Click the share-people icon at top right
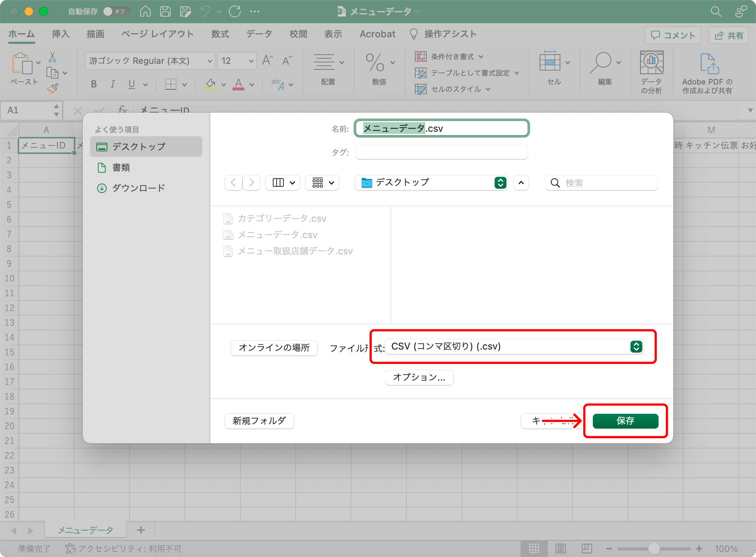Screen dimensions: 756x557 coord(740,11)
